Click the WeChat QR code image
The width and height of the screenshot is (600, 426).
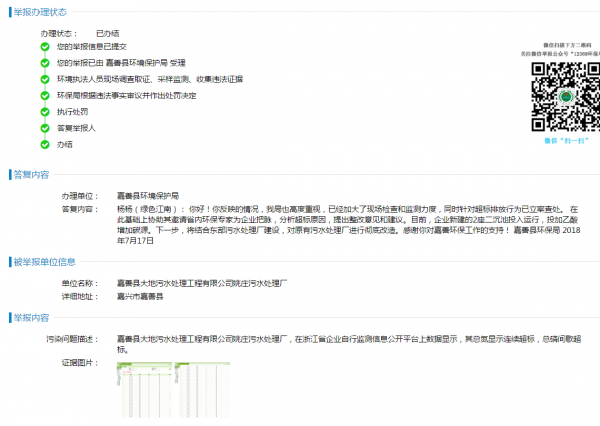point(566,97)
